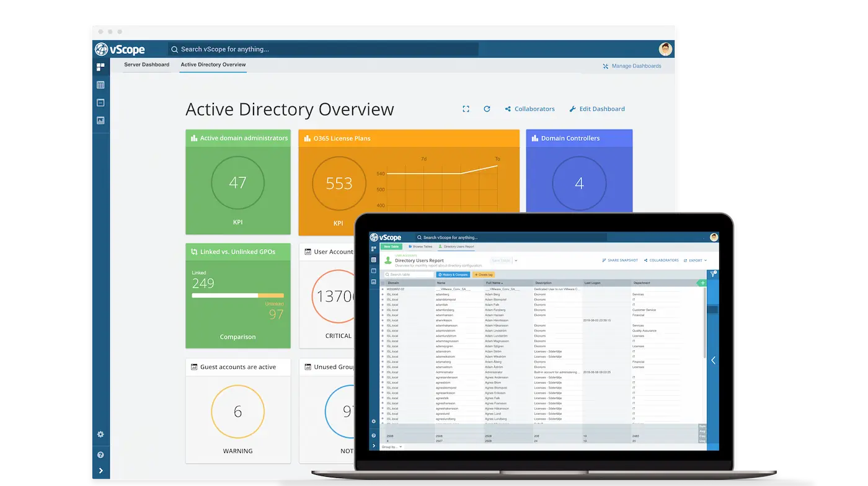This screenshot has height=486, width=868.
Task: Add a column with the green plus
Action: click(x=702, y=283)
